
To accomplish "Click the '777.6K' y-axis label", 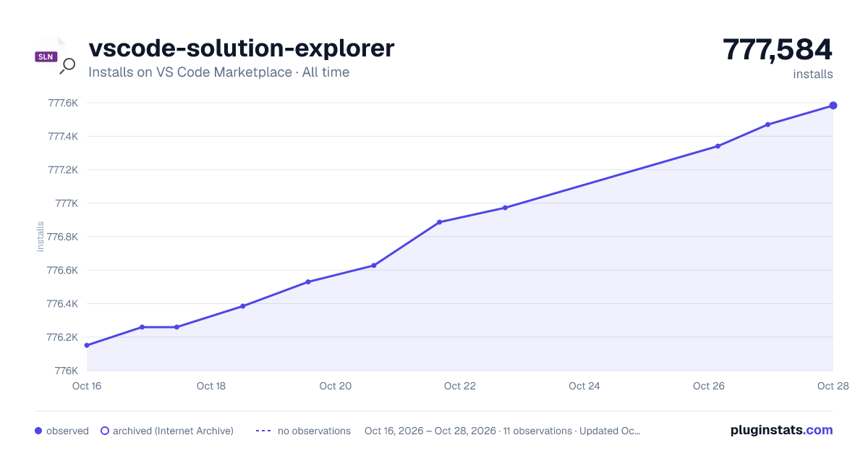I will 63,103.
